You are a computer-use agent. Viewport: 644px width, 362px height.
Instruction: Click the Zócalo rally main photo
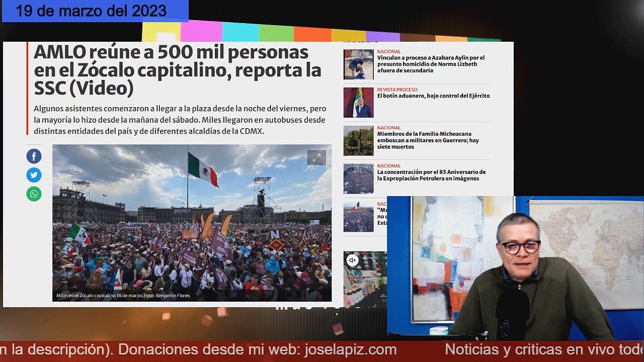click(192, 223)
